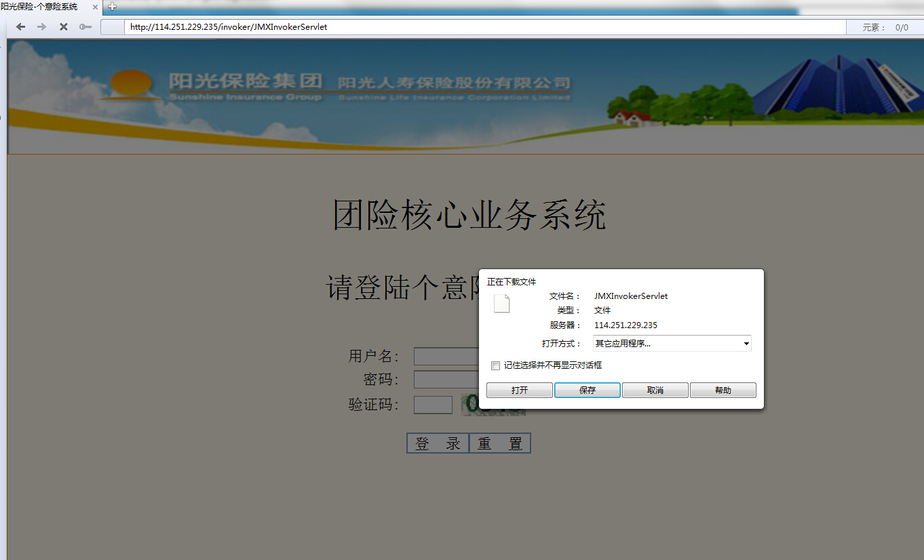Click the browser back arrow
This screenshot has width=924, height=560.
pos(20,27)
